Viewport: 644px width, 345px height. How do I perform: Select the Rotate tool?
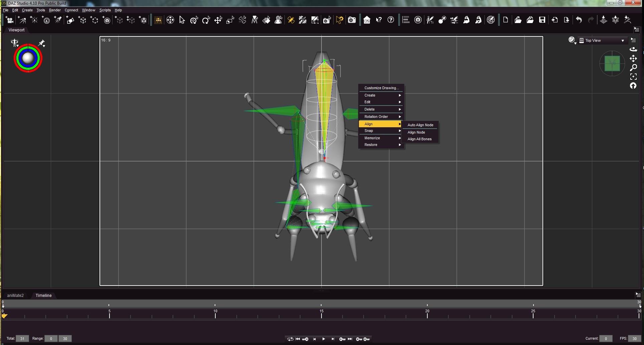[x=206, y=20]
